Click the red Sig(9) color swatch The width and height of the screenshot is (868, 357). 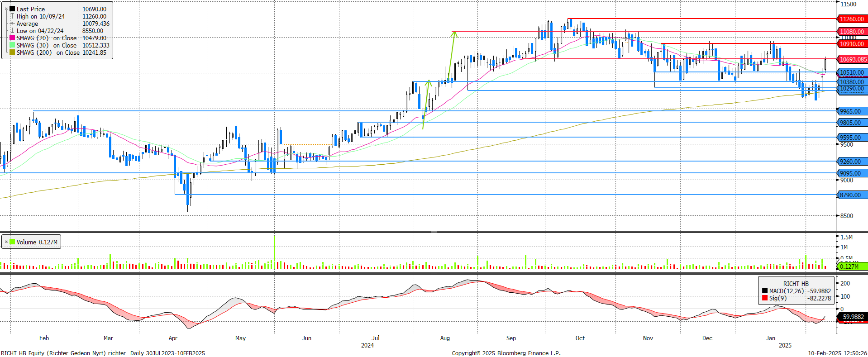point(765,298)
